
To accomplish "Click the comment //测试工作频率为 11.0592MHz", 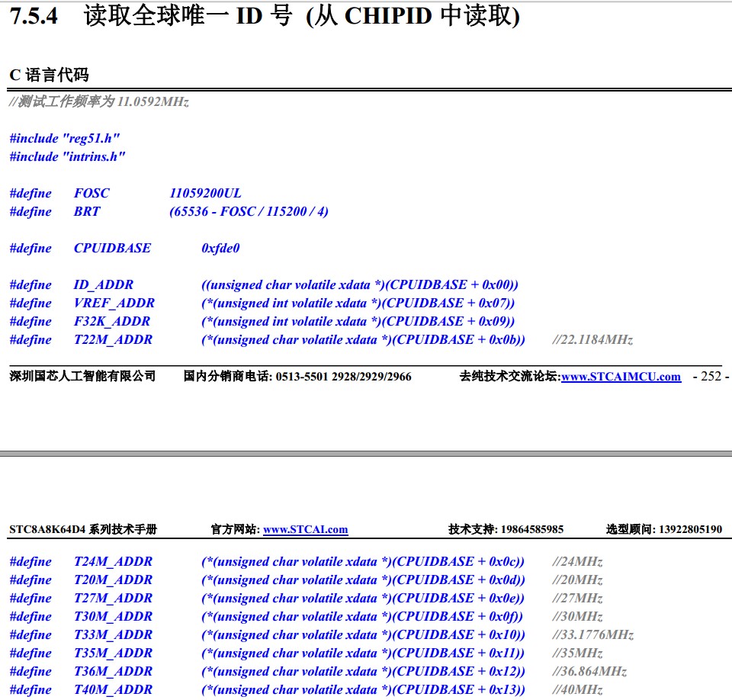I will click(x=99, y=101).
